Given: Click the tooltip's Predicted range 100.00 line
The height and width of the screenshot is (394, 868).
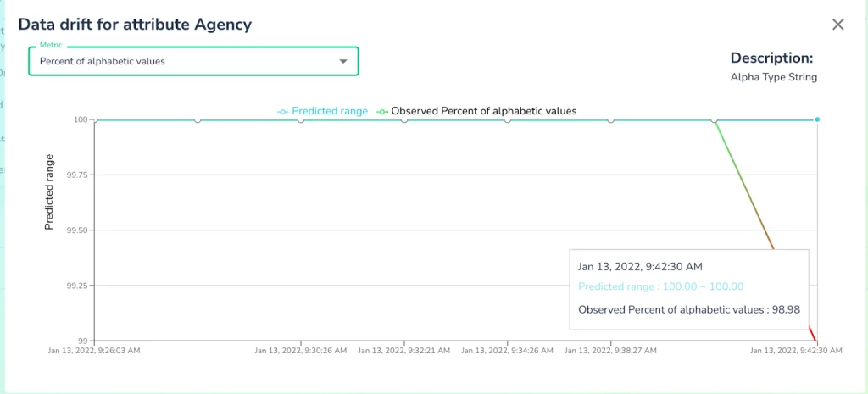Looking at the screenshot, I should point(660,287).
